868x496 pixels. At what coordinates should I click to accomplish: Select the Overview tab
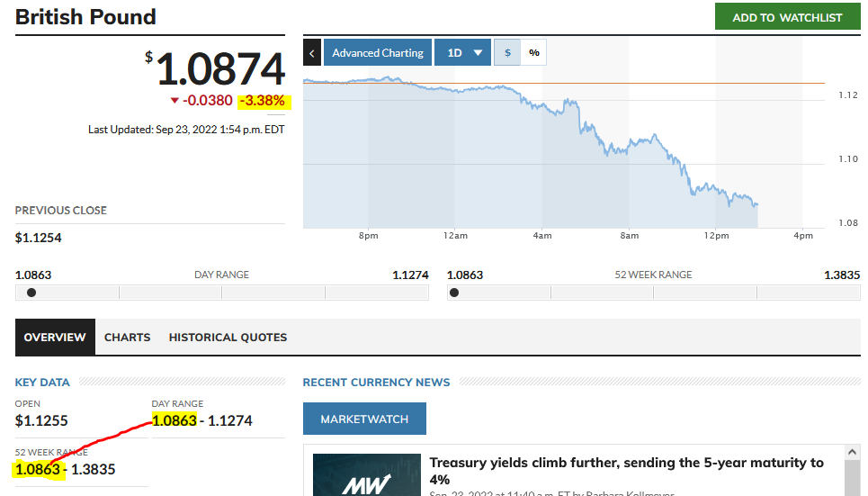coord(55,338)
